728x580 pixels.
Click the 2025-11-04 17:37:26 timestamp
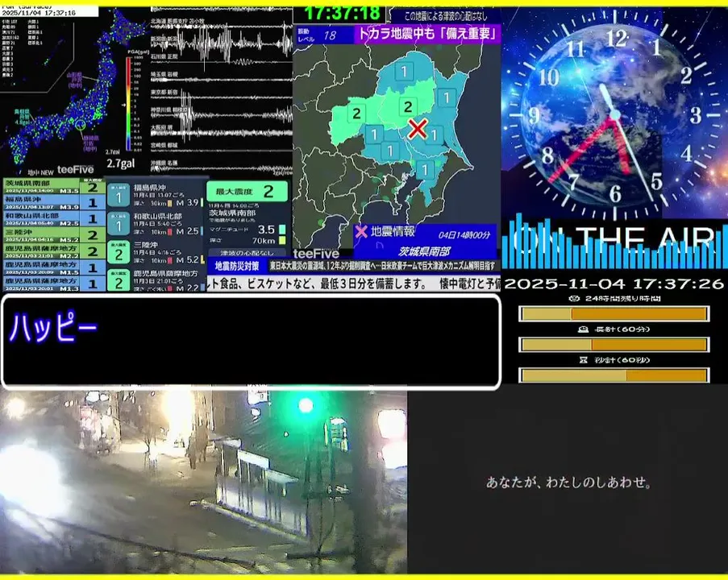pos(614,284)
